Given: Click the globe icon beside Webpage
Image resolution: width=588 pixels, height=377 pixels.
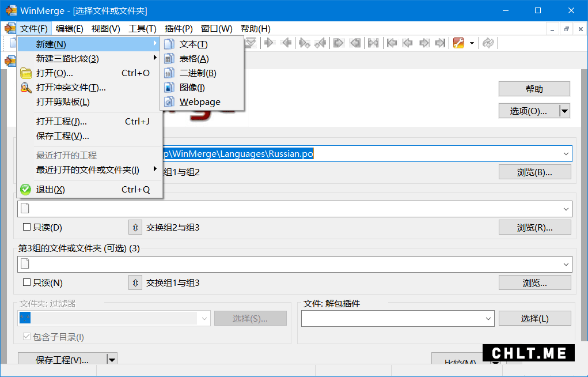Looking at the screenshot, I should pos(169,102).
